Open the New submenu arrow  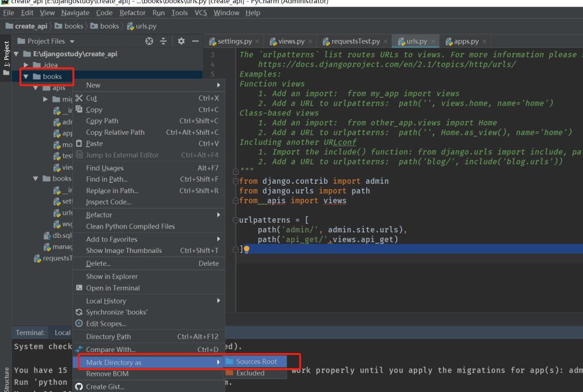click(219, 85)
